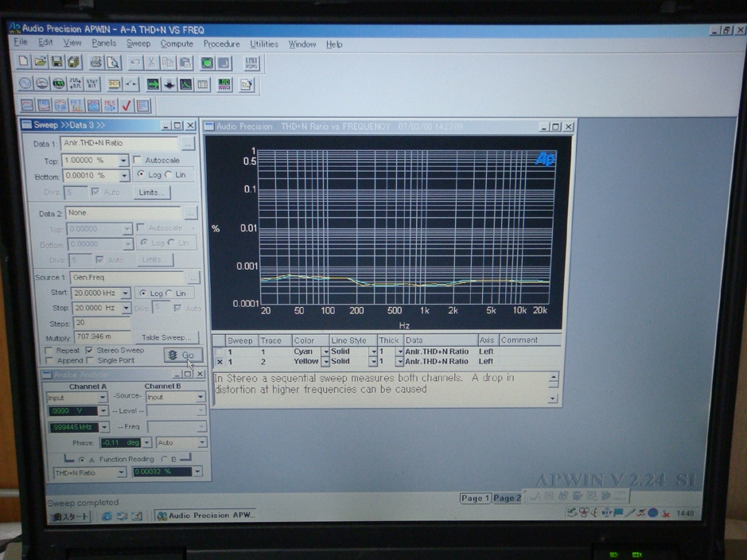Click the red checkmark toolbar icon
The height and width of the screenshot is (560, 747).
[126, 105]
